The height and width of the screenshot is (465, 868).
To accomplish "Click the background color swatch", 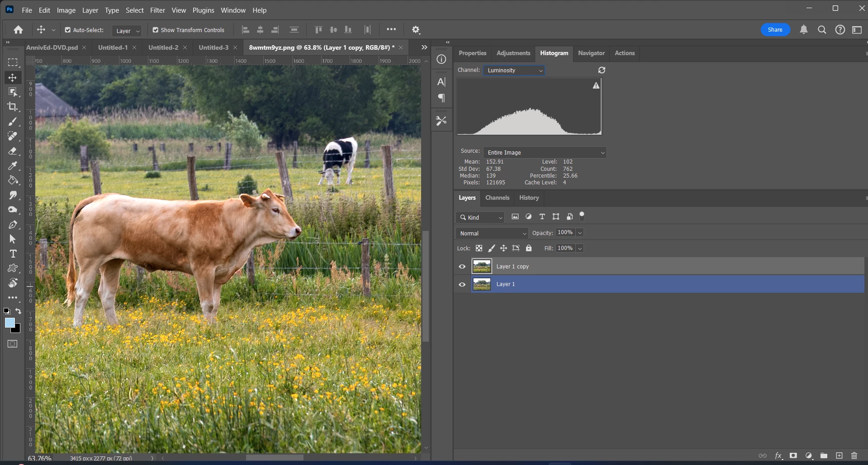I will (17, 330).
